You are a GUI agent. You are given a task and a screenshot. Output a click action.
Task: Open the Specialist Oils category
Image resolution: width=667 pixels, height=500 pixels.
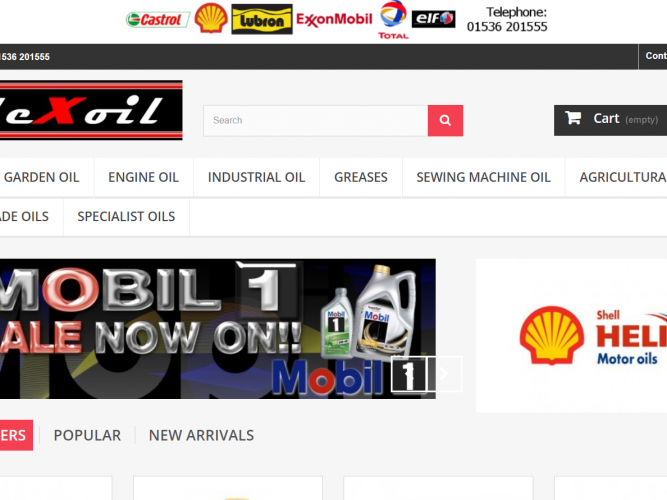click(x=126, y=216)
